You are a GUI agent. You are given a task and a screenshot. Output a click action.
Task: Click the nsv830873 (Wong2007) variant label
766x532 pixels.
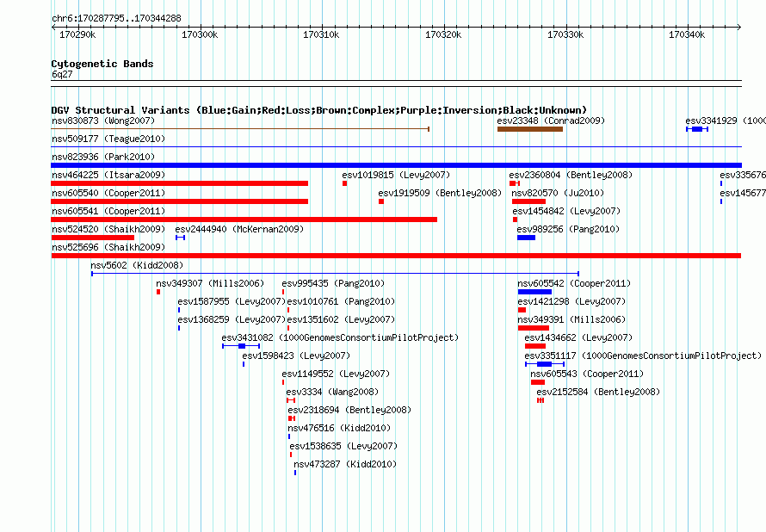103,121
